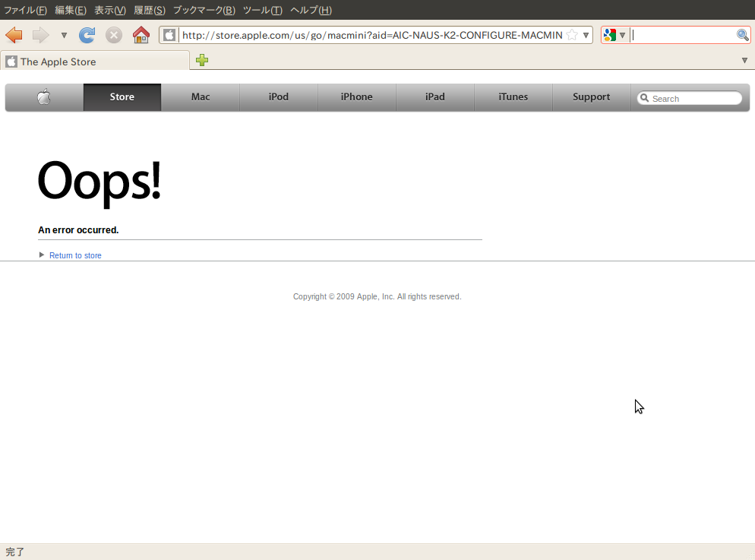Click the Apple logo in the site navigation
The width and height of the screenshot is (755, 560).
point(44,97)
